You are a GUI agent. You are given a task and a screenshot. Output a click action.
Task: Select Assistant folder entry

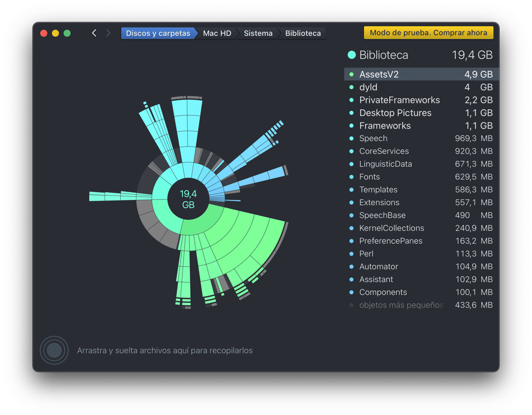(x=421, y=279)
